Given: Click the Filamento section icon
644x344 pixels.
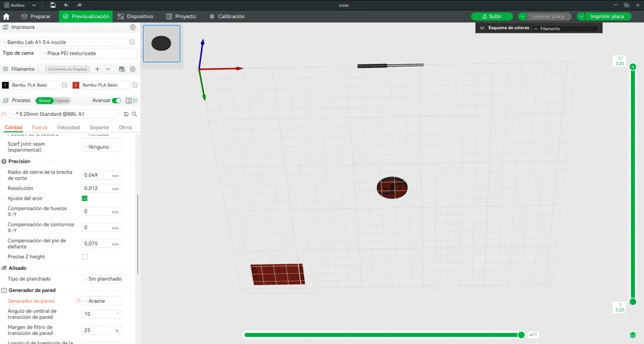Looking at the screenshot, I should pos(5,69).
